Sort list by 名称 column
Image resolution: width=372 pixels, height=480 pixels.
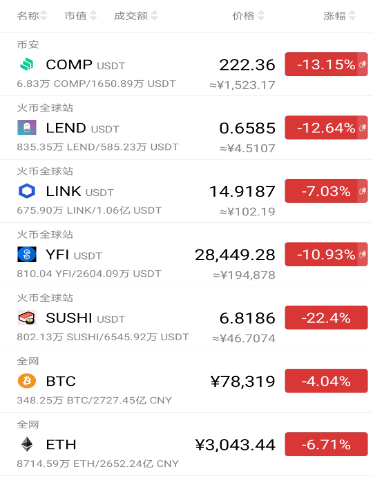(32, 15)
